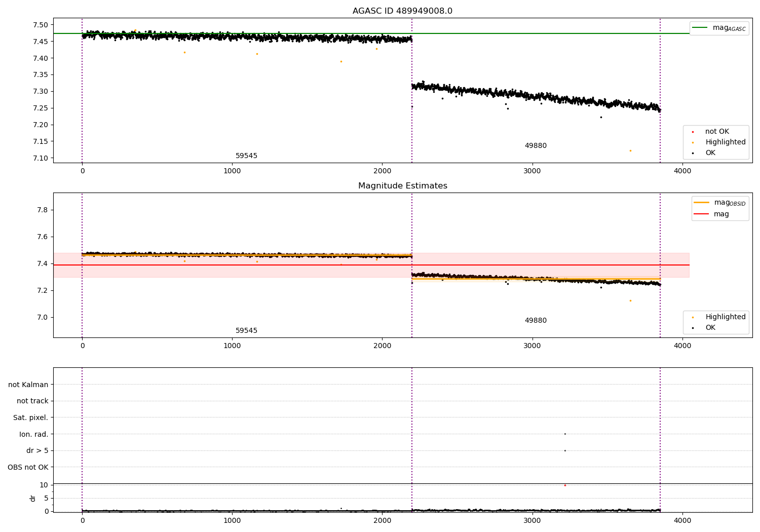The width and height of the screenshot is (760, 532).
Task: Click the red line sample beside 'mag' legend
Action: [701, 214]
